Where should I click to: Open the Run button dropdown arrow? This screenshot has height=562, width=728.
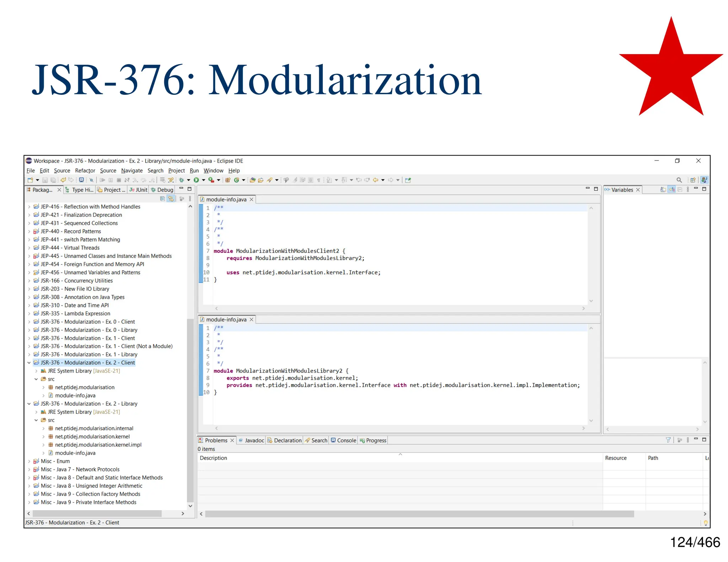[x=204, y=180]
